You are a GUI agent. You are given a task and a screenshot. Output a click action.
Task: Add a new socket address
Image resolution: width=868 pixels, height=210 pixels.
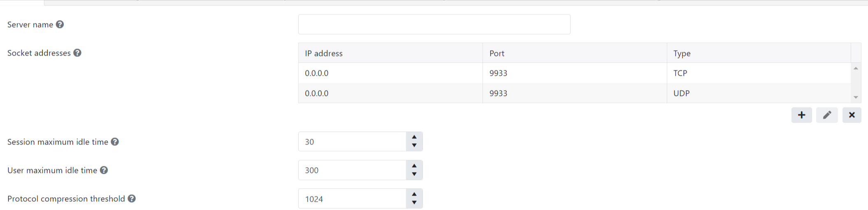click(x=801, y=115)
